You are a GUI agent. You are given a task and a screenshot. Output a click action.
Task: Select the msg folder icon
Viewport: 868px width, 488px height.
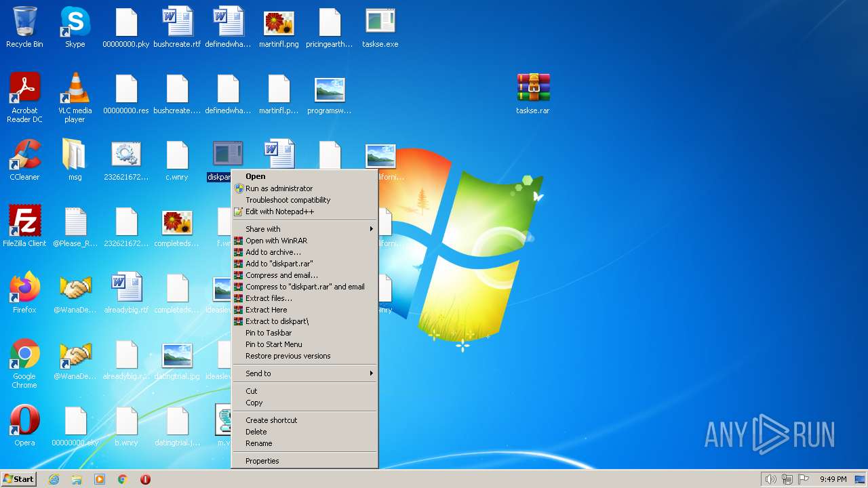pos(75,160)
